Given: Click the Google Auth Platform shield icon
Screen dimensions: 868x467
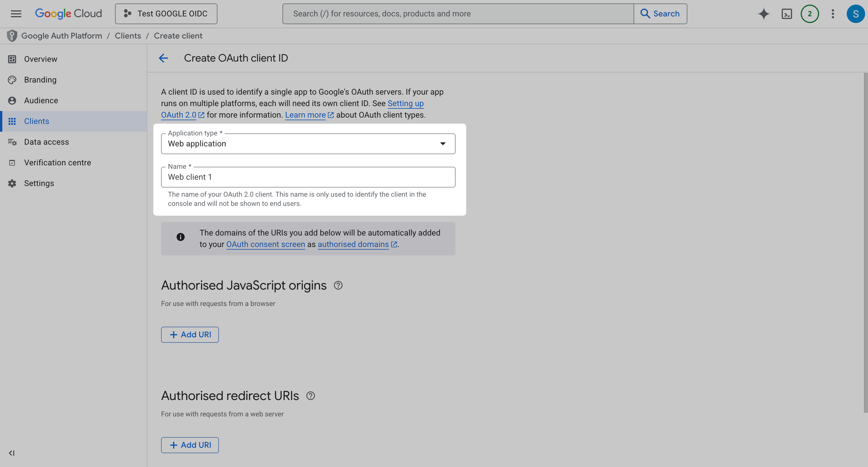Looking at the screenshot, I should 12,35.
